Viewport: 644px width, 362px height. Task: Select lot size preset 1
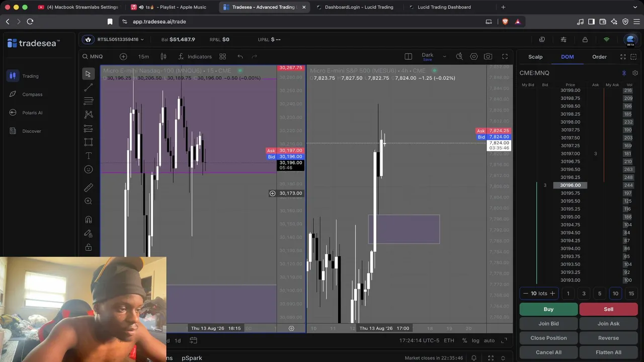point(568,294)
